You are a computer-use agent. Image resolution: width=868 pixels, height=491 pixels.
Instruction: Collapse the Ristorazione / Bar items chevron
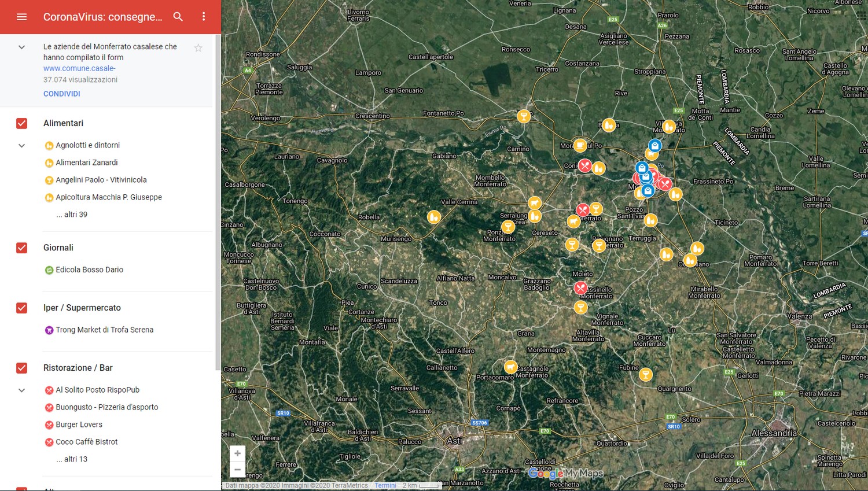point(21,390)
